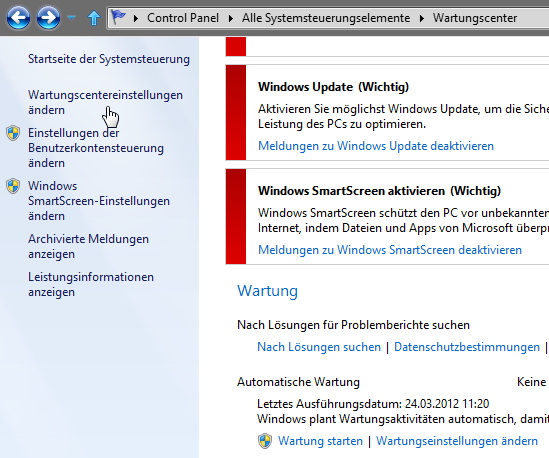This screenshot has height=458, width=549.
Task: Click Nach Lösungen suchen link
Action: point(319,347)
